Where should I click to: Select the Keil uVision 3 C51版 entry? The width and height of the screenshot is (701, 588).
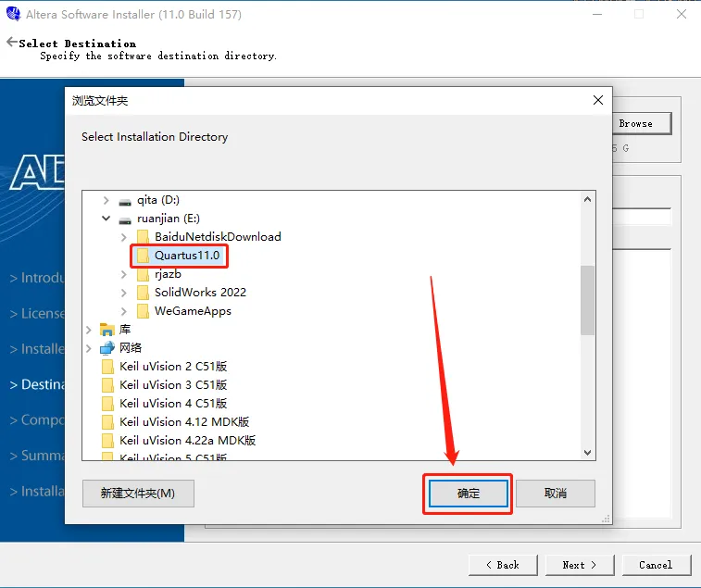173,385
